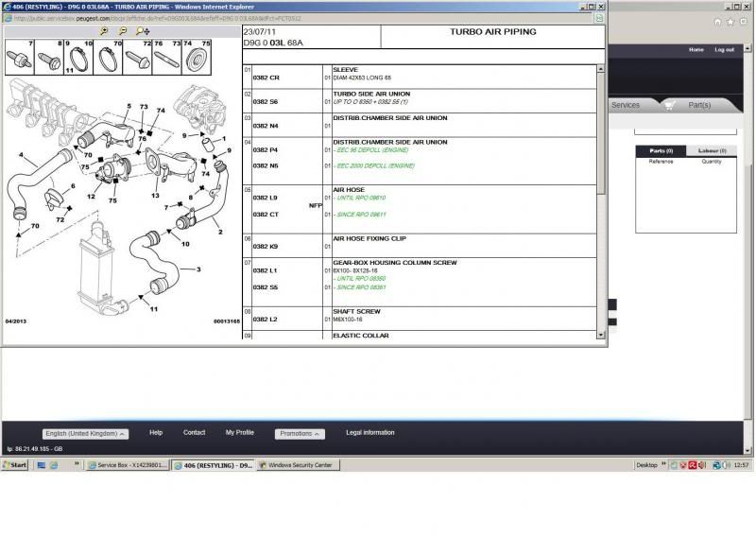Click the SHAFT SCREW description

356,312
